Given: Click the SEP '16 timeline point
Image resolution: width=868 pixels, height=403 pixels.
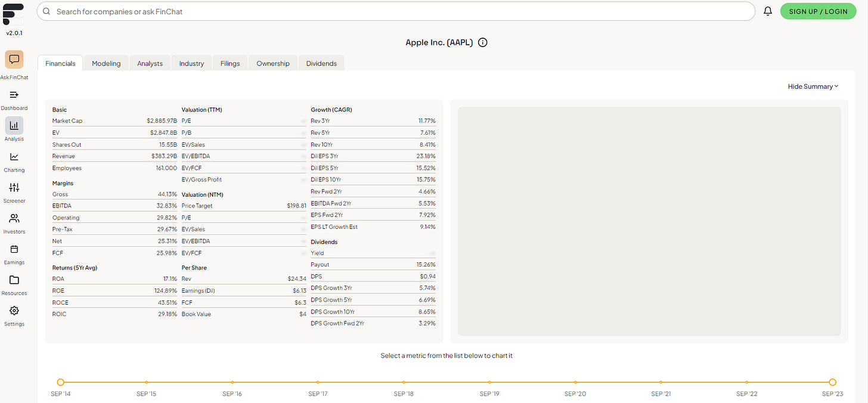Looking at the screenshot, I should click(x=232, y=382).
